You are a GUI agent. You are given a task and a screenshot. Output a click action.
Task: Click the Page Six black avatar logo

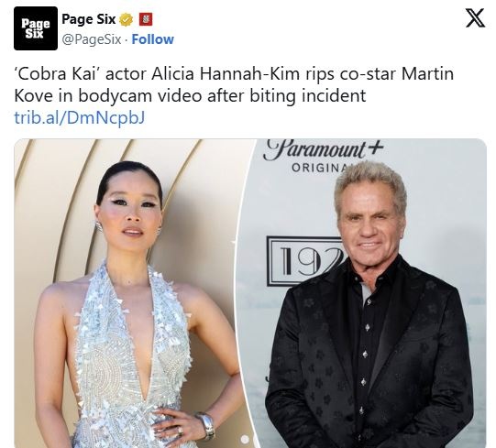coord(36,28)
